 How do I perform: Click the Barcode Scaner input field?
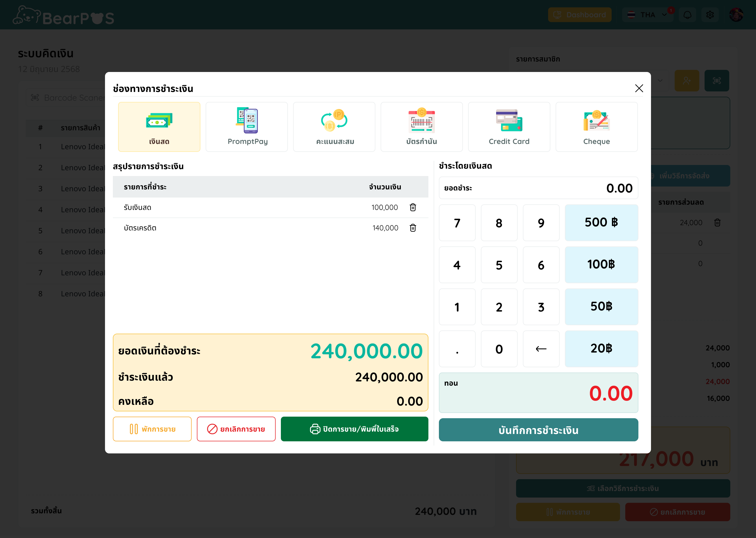tap(66, 98)
